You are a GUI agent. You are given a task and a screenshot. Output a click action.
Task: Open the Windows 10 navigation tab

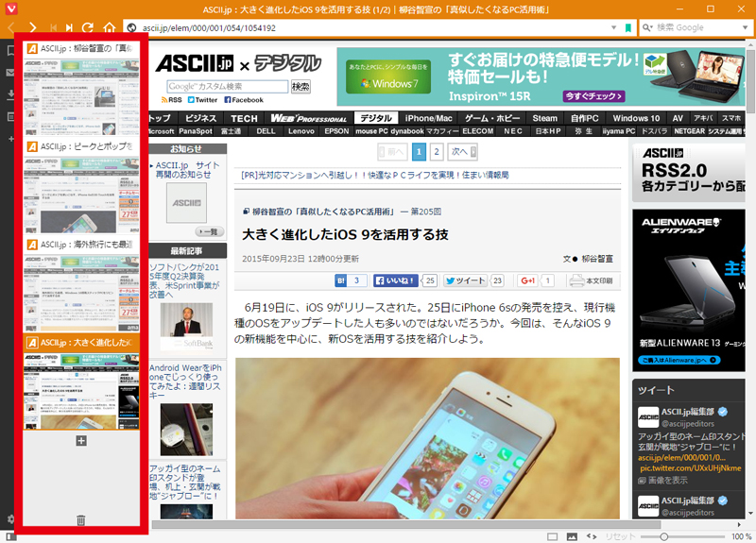636,118
